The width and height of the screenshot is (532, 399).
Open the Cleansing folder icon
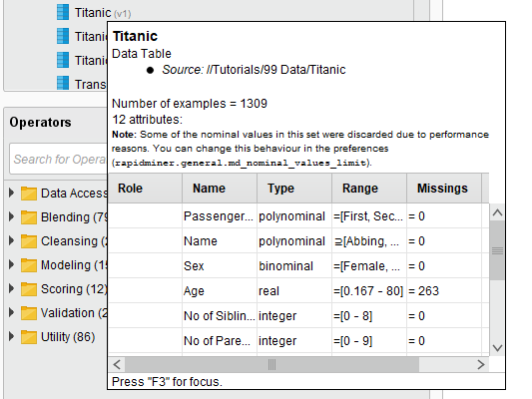pyautogui.click(x=29, y=241)
